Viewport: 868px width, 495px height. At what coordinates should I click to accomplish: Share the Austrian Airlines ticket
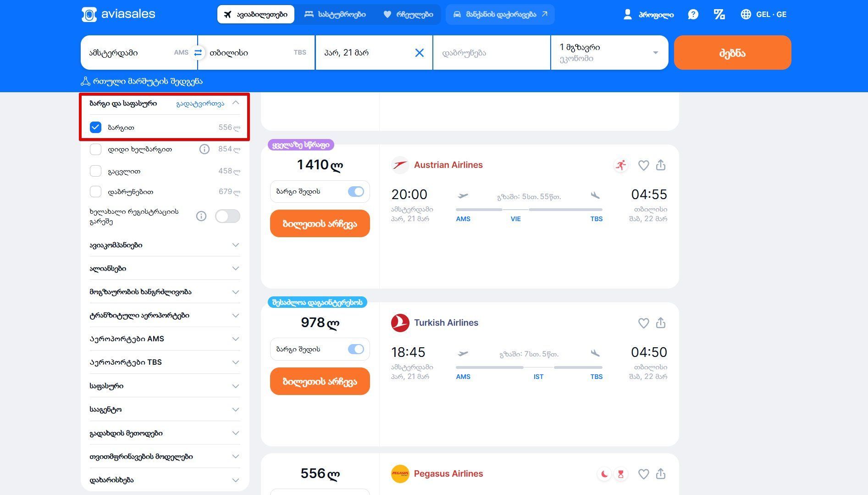click(661, 165)
